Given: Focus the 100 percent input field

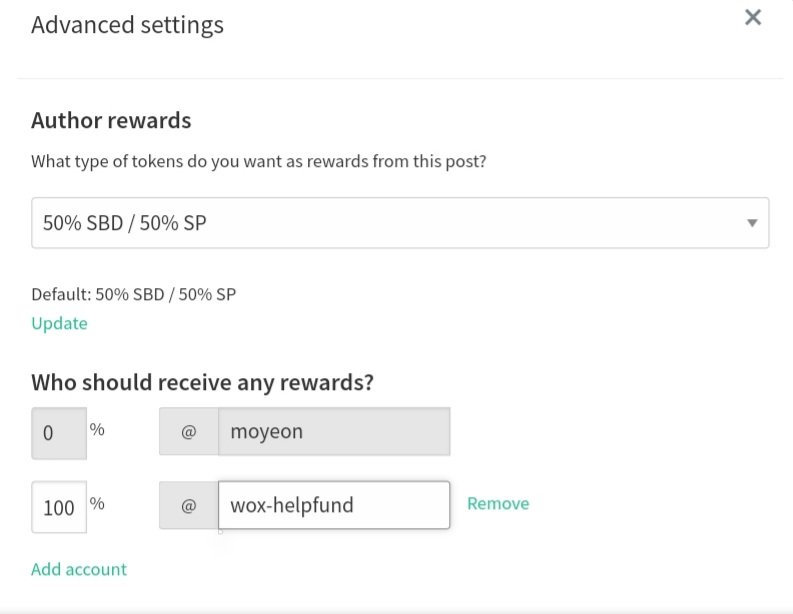Looking at the screenshot, I should coord(58,507).
